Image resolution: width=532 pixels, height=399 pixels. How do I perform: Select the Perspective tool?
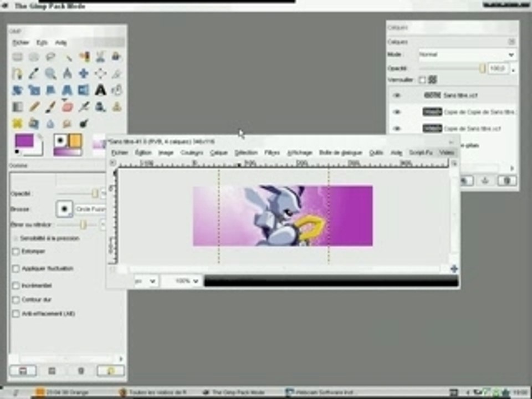point(68,90)
